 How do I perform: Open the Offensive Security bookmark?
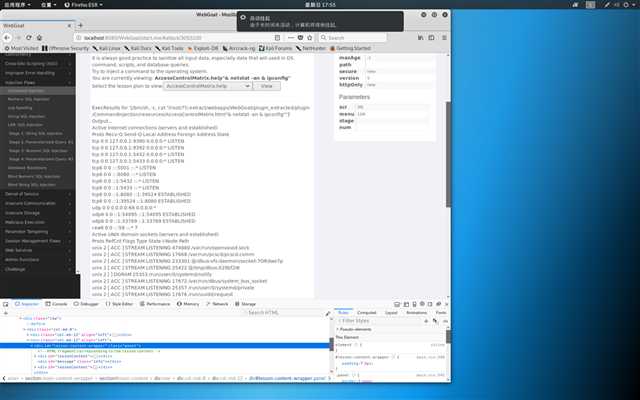coord(66,48)
